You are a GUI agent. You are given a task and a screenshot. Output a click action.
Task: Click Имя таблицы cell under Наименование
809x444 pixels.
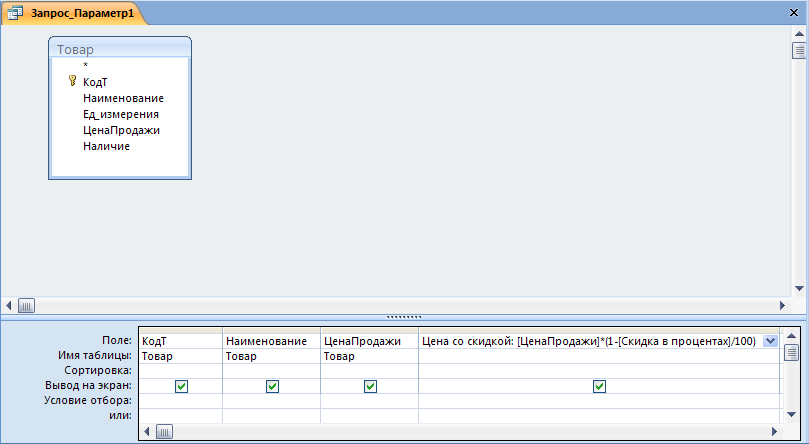pyautogui.click(x=271, y=356)
